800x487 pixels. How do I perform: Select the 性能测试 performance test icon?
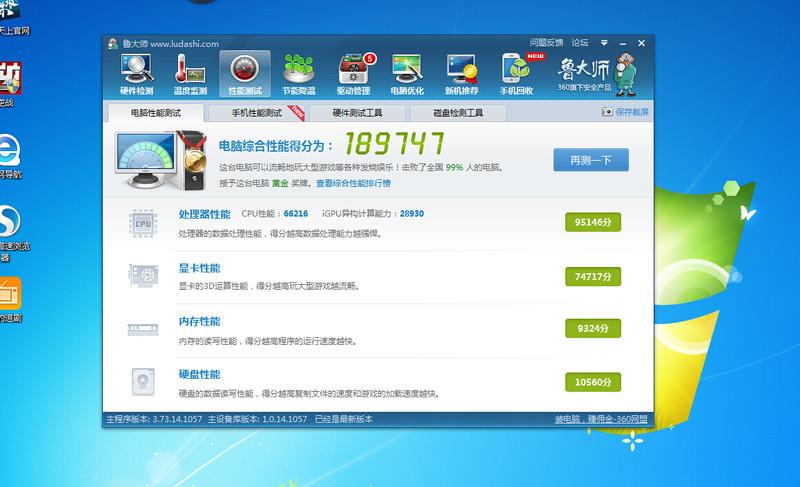click(245, 74)
